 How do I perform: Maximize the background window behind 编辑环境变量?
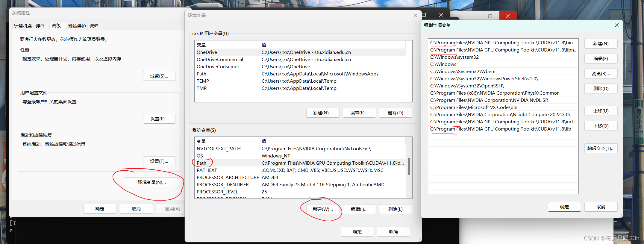point(490,16)
